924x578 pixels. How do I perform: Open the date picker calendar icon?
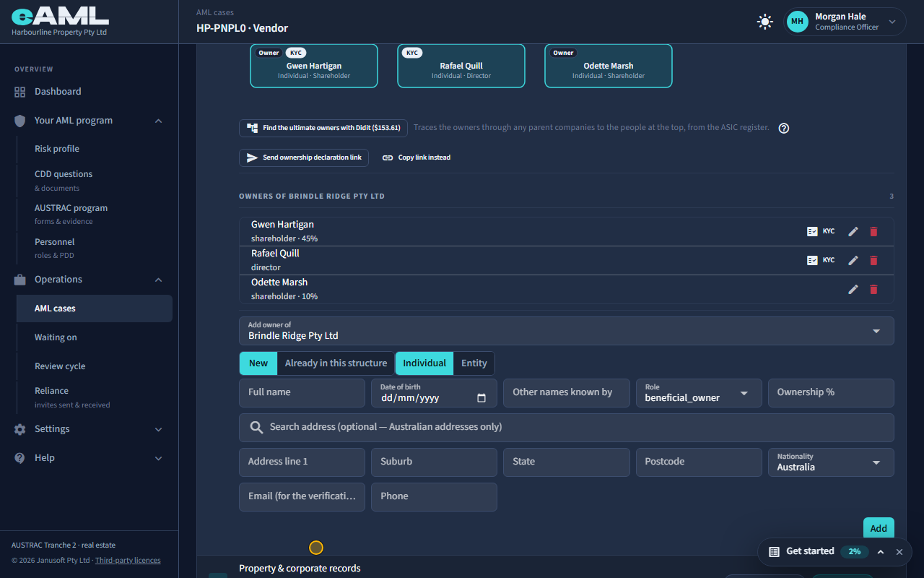tap(481, 398)
